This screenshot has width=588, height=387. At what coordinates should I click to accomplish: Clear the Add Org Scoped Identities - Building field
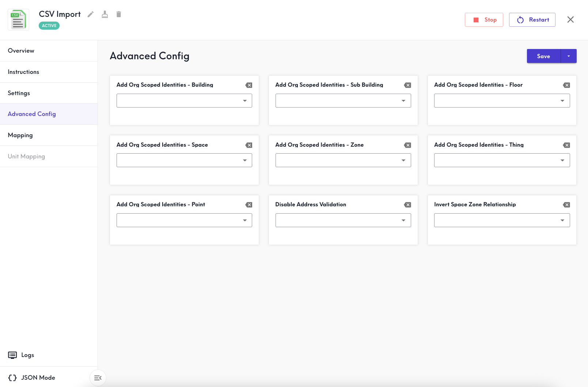tap(249, 85)
